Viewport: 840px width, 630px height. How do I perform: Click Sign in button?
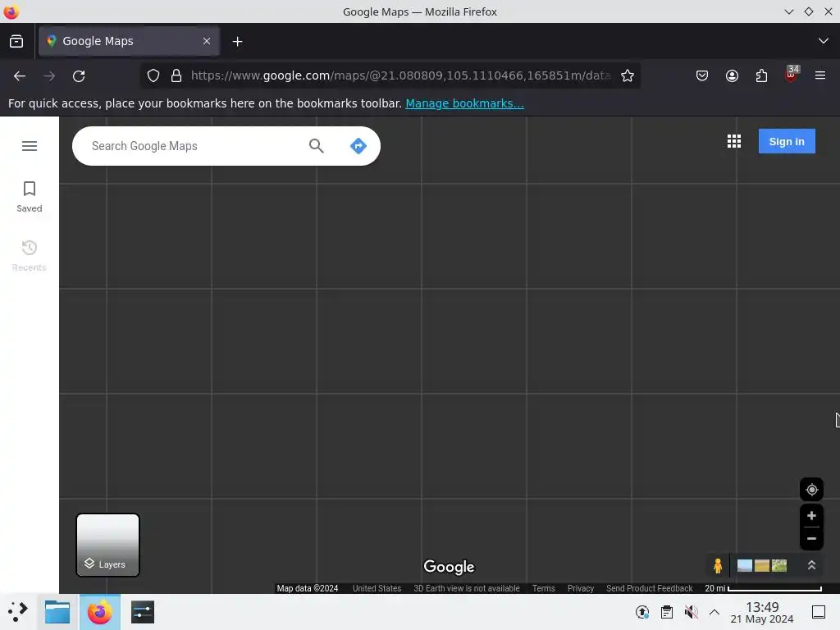(x=787, y=141)
